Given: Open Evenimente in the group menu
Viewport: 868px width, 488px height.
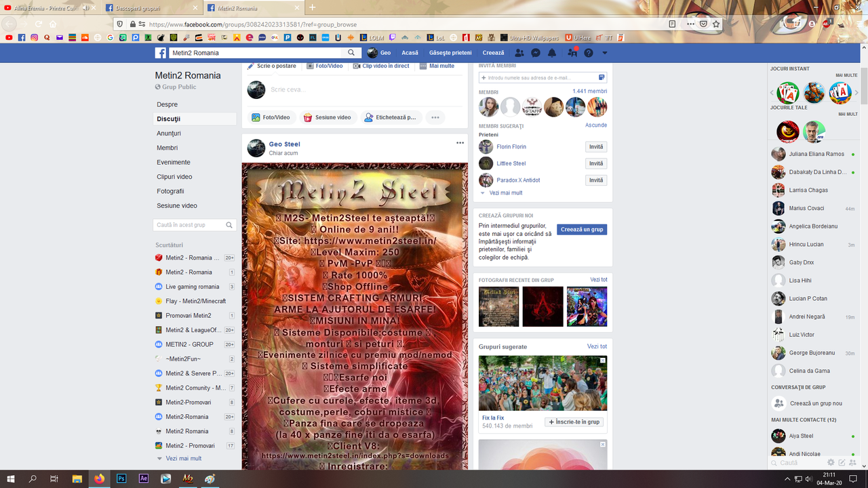Looking at the screenshot, I should click(174, 162).
